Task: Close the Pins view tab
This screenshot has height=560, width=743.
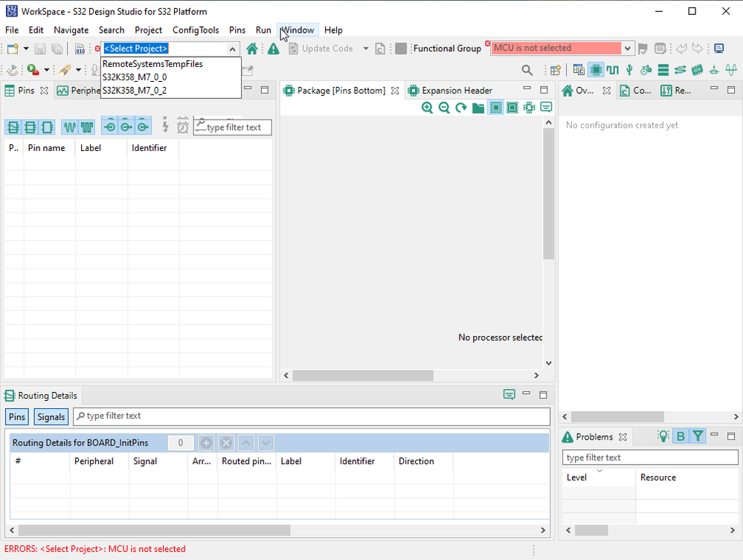Action: point(44,91)
